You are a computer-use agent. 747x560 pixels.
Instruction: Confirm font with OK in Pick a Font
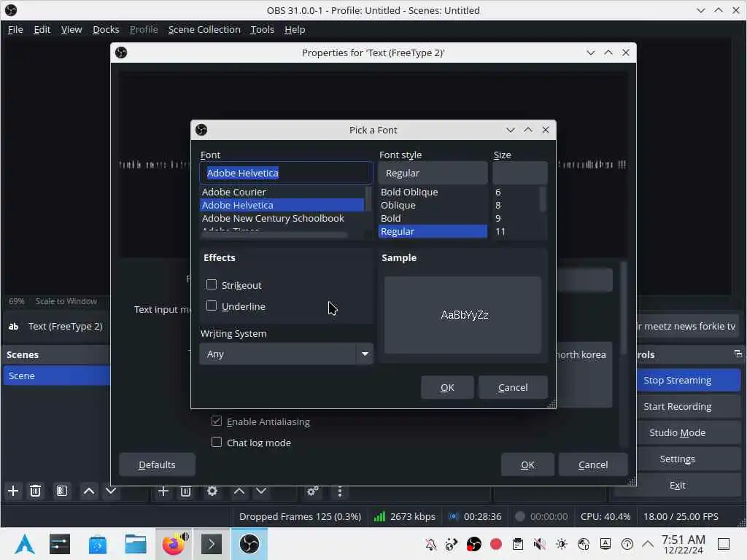tap(447, 388)
